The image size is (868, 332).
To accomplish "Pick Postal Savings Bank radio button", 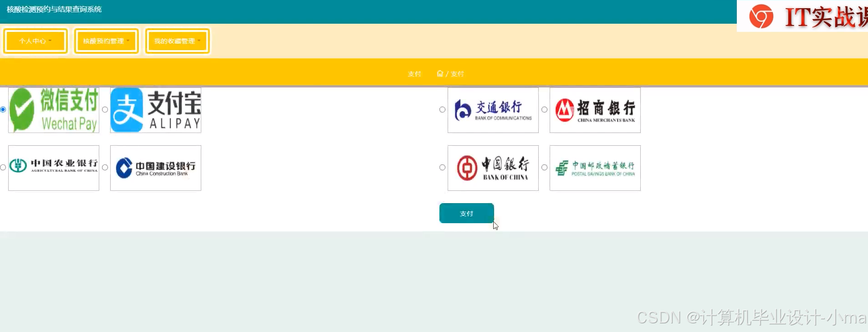I will 544,167.
